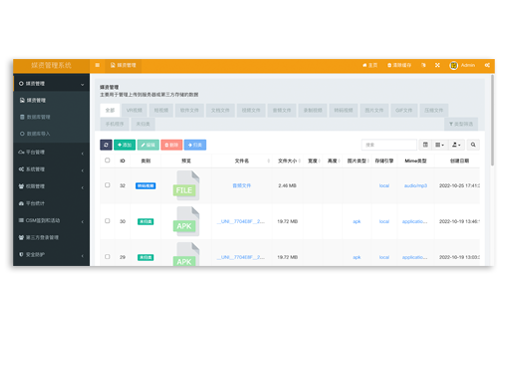Toggle table card view icon
This screenshot has height=365, width=508.
point(425,145)
